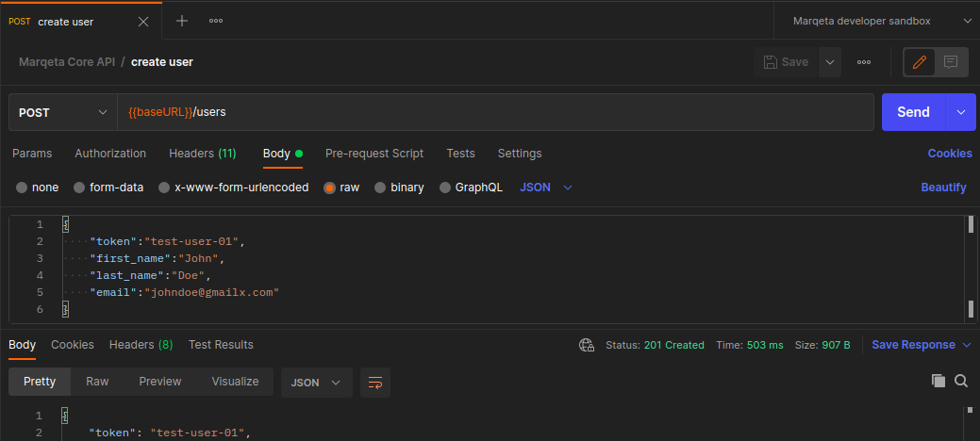Screen dimensions: 980x441
Task: Switch to response Headers (8) tab
Action: 141,345
